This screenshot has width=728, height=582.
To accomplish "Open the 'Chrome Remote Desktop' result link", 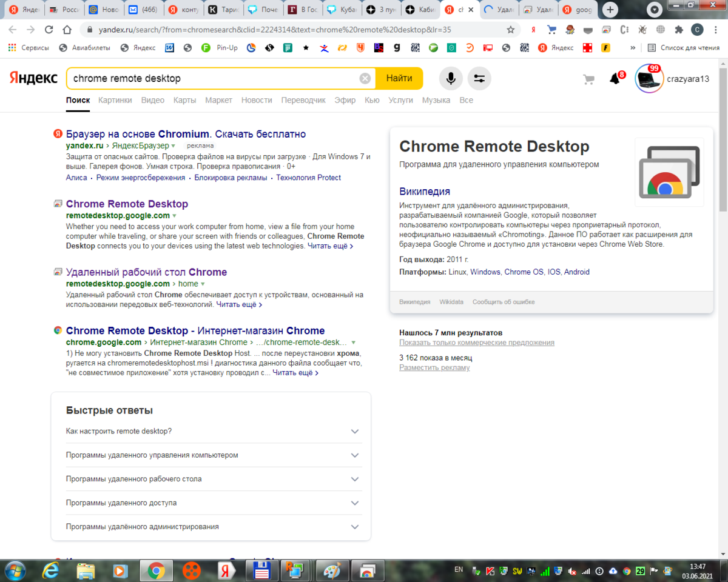I will point(127,204).
